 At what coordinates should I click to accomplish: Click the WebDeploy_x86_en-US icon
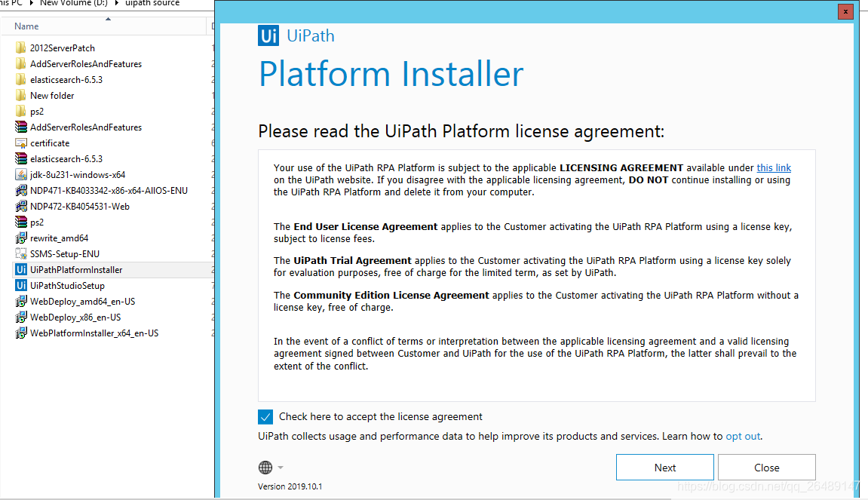[x=21, y=317]
